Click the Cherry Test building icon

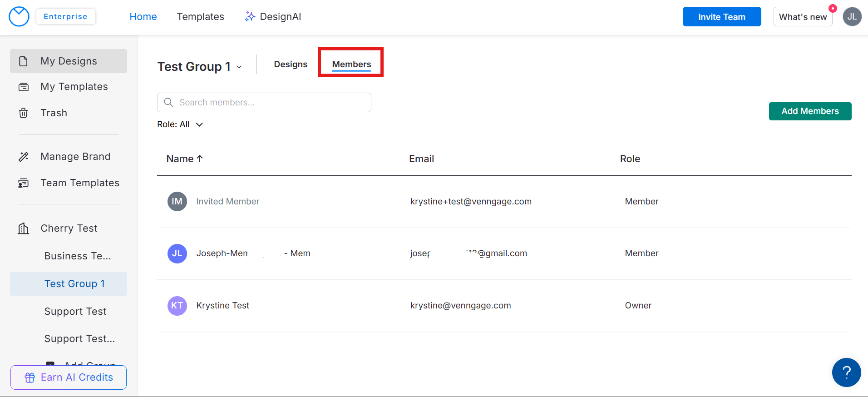(x=24, y=228)
